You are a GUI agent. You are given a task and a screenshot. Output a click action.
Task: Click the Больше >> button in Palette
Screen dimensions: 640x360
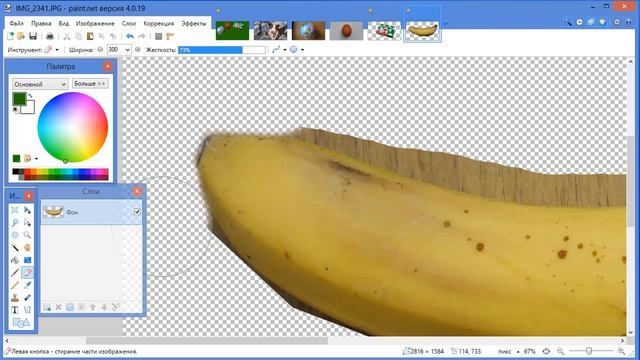point(90,84)
